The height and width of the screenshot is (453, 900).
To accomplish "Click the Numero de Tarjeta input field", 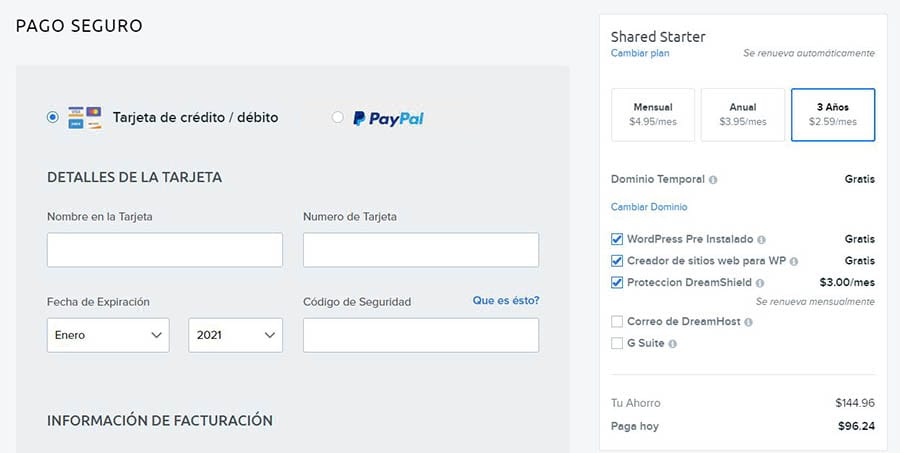I will (x=420, y=250).
